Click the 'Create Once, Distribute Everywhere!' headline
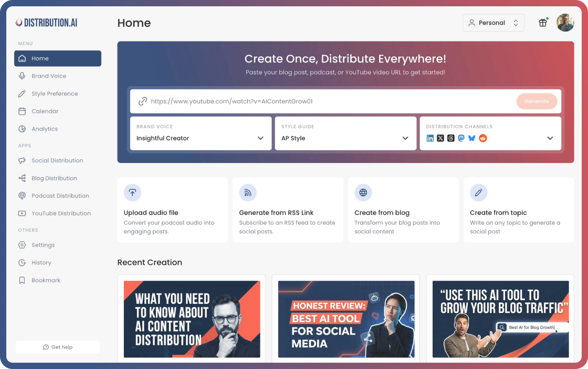 click(345, 58)
